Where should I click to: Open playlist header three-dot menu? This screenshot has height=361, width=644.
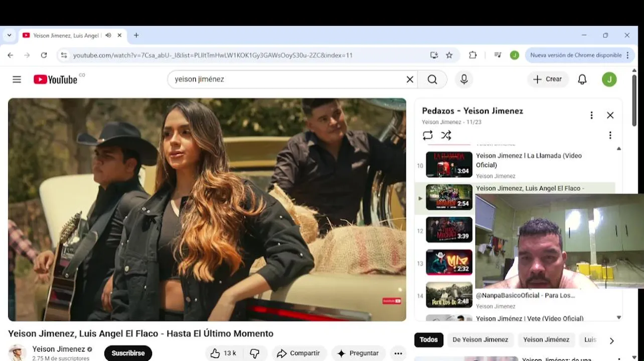point(591,115)
